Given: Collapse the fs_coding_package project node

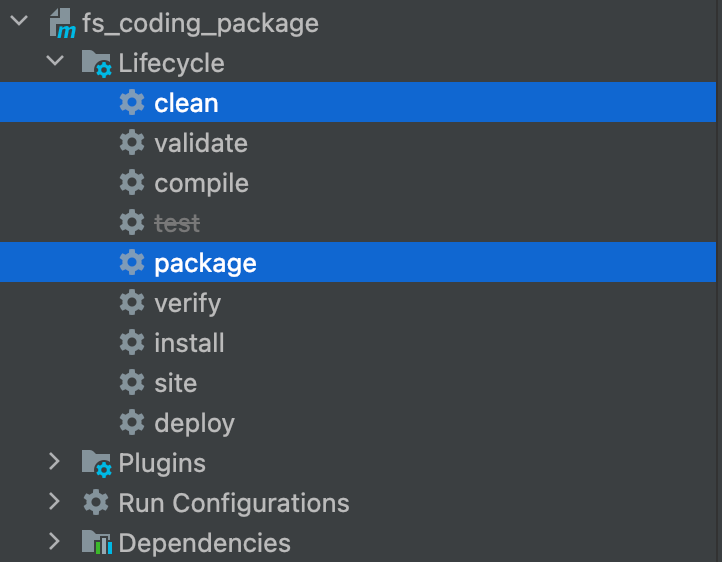Looking at the screenshot, I should [17, 23].
